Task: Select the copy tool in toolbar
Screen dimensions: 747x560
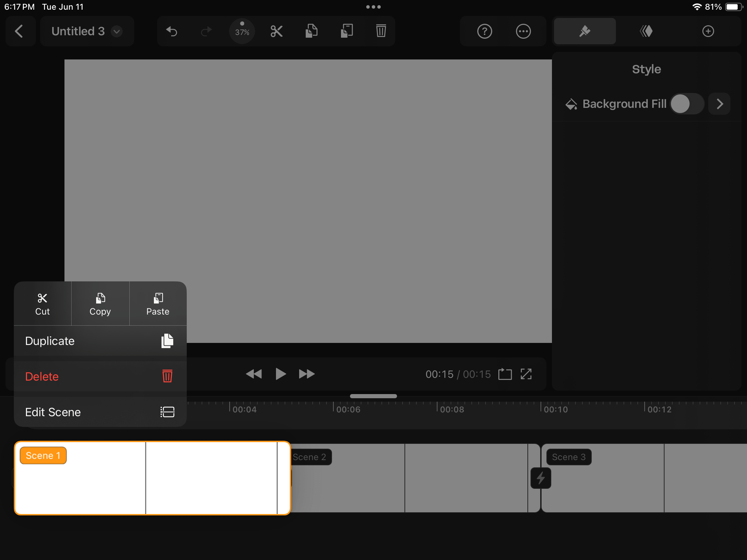Action: 311,31
